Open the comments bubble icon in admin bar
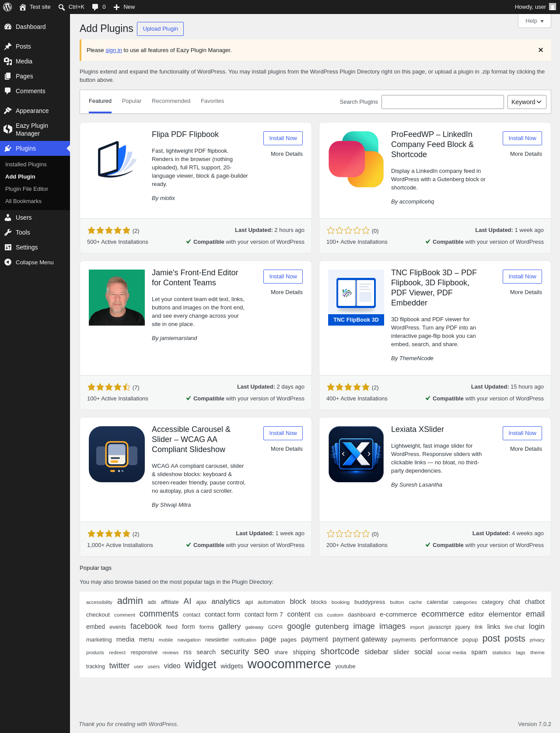The image size is (560, 733). click(95, 7)
